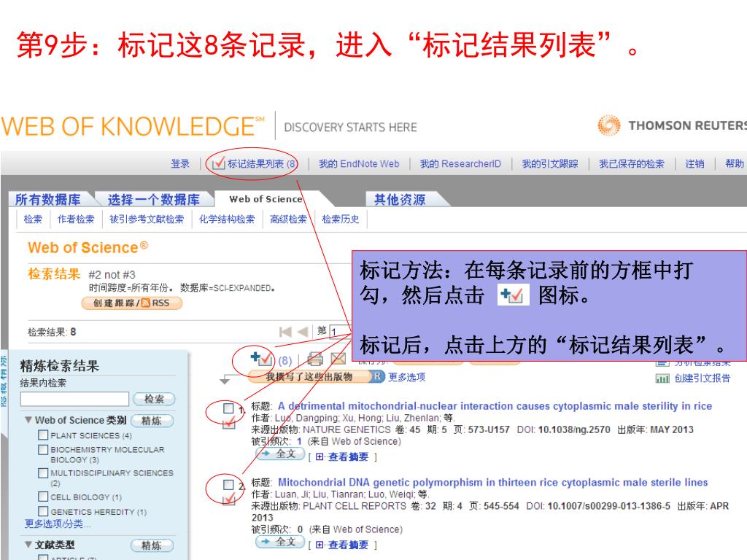Open 我已保存的检索 link
The image size is (747, 560).
pos(631,164)
